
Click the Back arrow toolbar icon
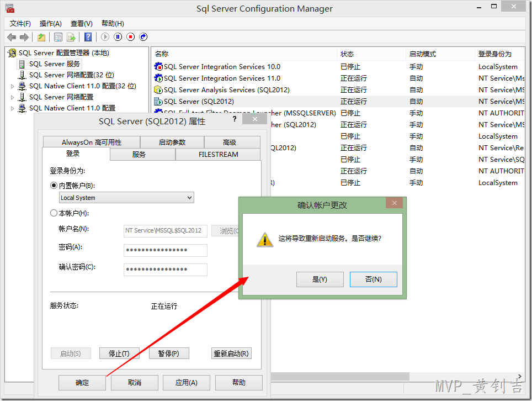pos(12,37)
